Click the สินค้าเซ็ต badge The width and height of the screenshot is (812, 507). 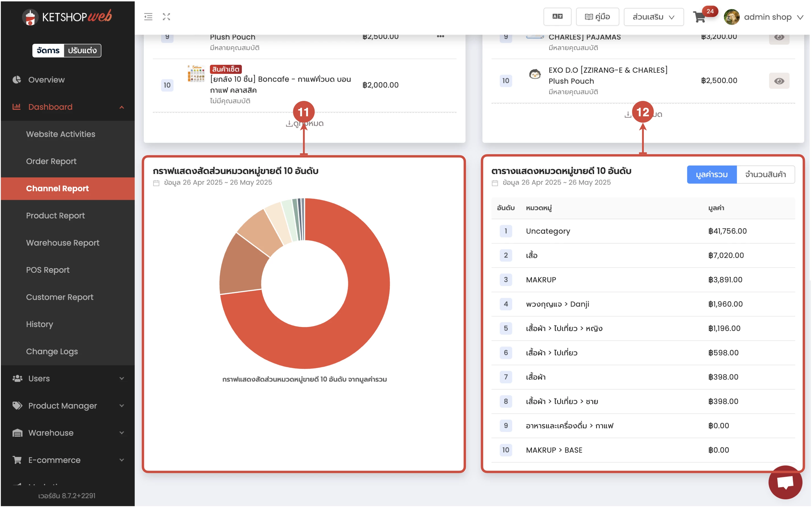coord(226,69)
